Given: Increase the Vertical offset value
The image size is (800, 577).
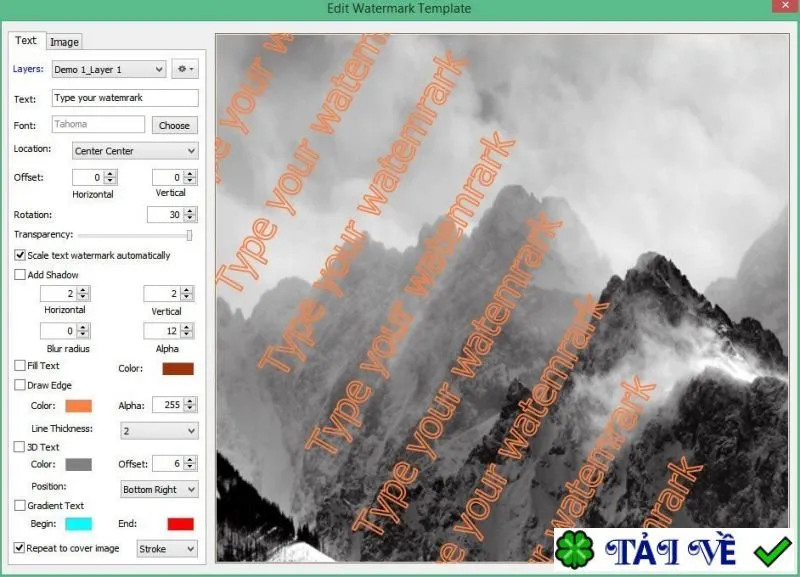Looking at the screenshot, I should [190, 174].
